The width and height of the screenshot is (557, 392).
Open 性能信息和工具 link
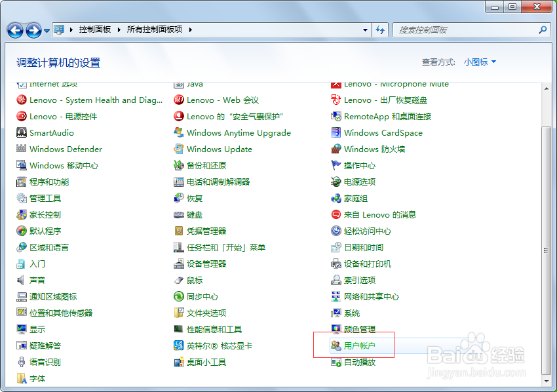pyautogui.click(x=214, y=330)
